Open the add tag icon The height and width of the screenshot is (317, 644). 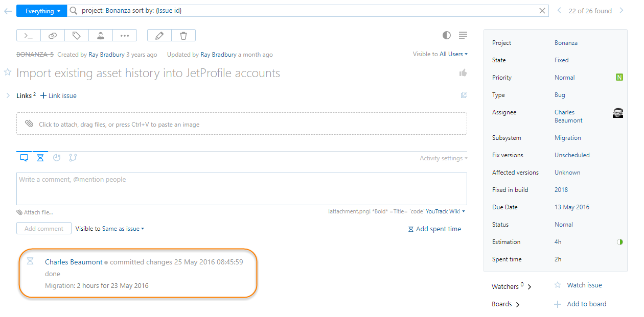coord(76,35)
